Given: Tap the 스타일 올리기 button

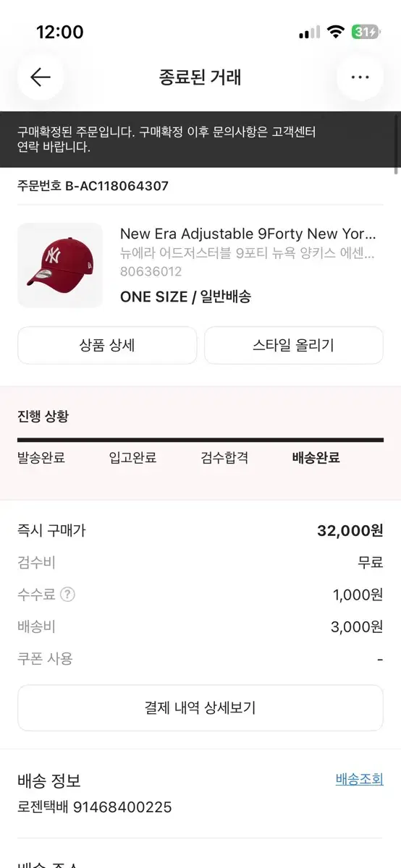Looking at the screenshot, I should point(294,346).
